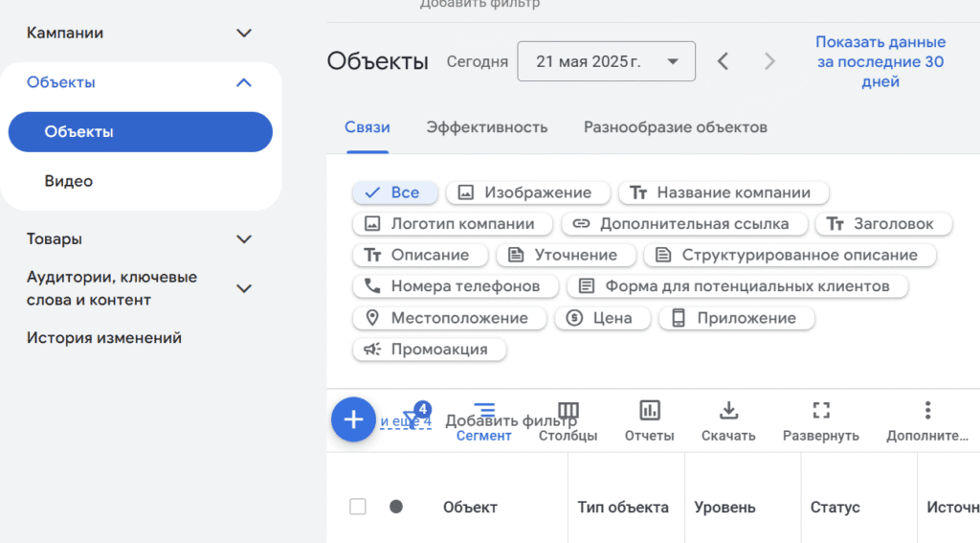
Task: Switch to the Связи tab
Action: click(367, 127)
